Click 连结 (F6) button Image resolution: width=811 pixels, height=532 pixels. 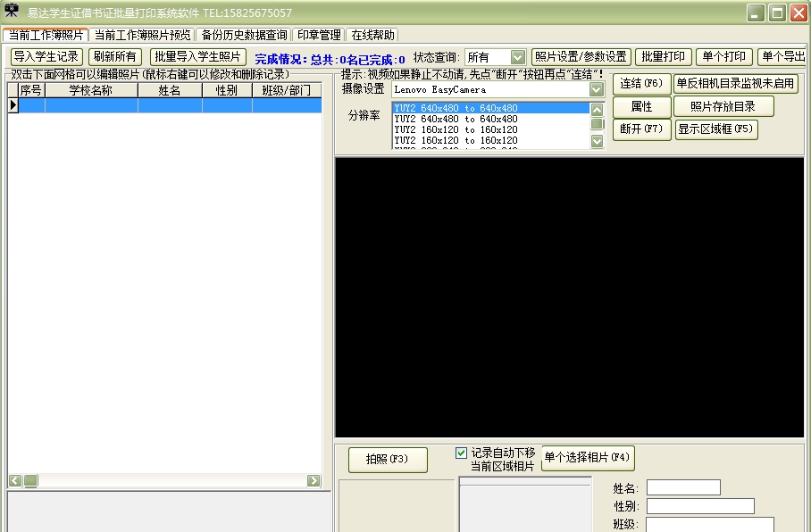pyautogui.click(x=642, y=84)
